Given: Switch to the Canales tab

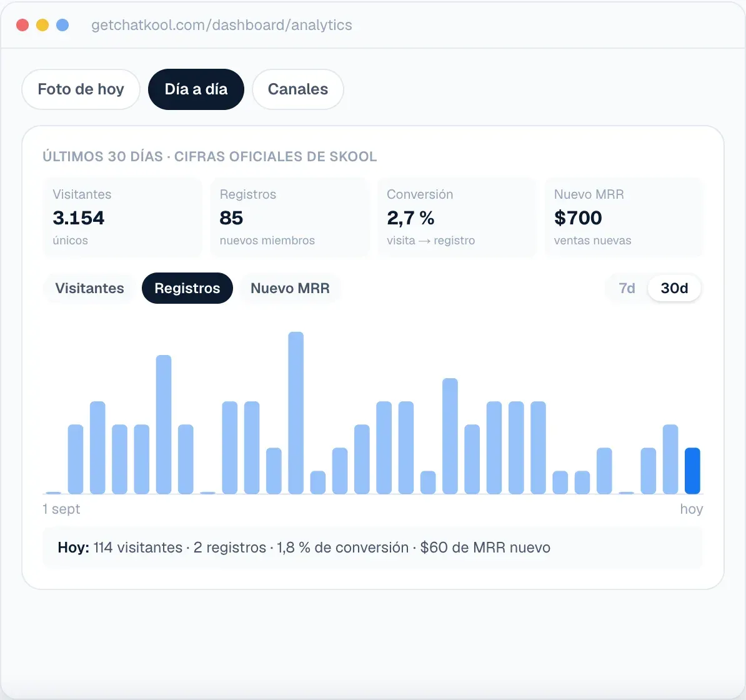Looking at the screenshot, I should 298,89.
